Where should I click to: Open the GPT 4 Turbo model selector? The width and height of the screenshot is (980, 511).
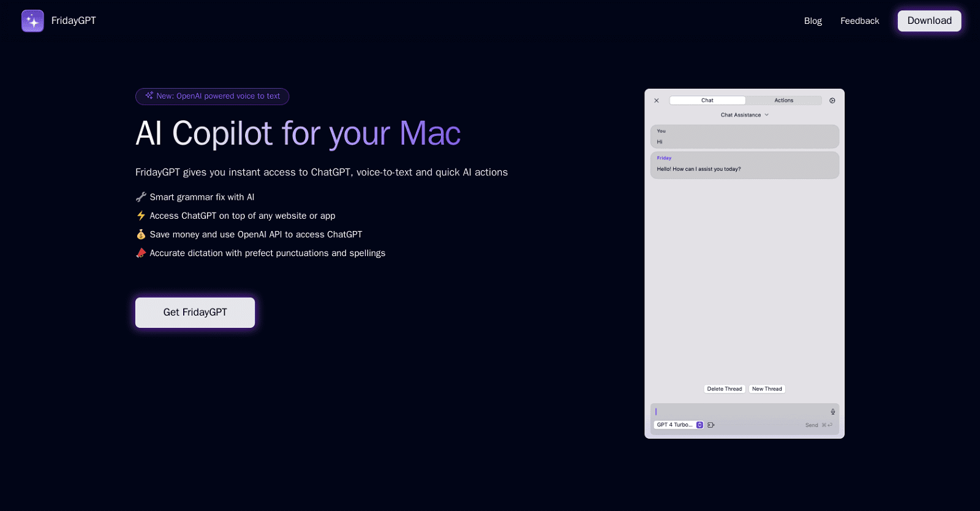[679, 425]
